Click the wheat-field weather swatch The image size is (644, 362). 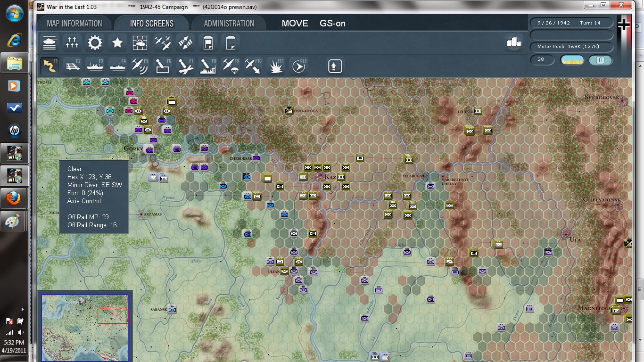pos(572,60)
